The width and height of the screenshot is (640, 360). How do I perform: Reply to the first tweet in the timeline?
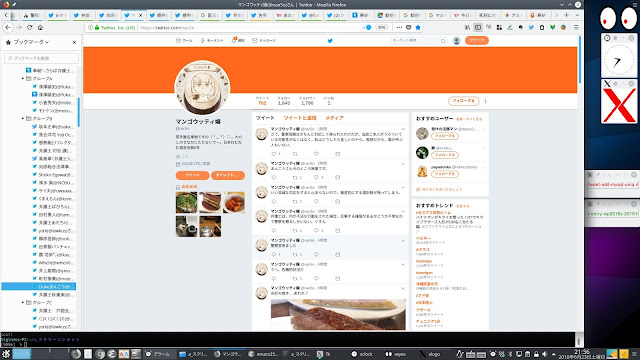point(274,154)
